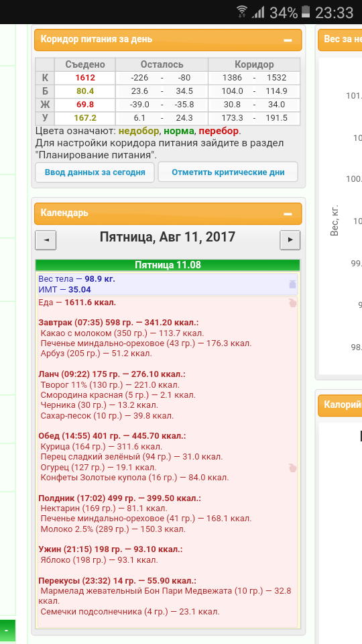Click the Wi-Fi status icon
Image resolution: width=362 pixels, height=644 pixels.
point(243,12)
